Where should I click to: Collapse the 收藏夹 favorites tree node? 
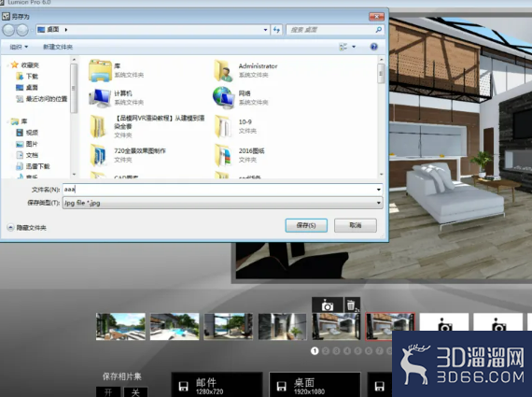(x=7, y=64)
